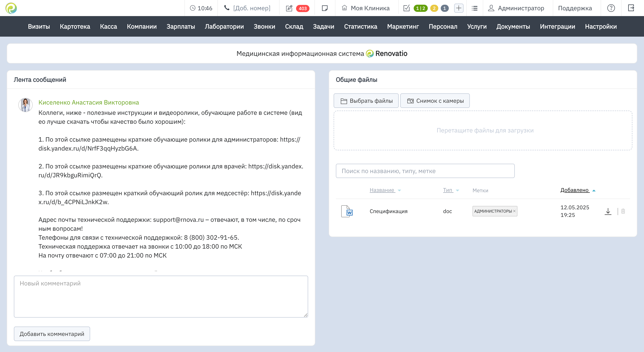The height and width of the screenshot is (352, 644).
Task: Click the green 1|2 task badge
Action: (420, 8)
